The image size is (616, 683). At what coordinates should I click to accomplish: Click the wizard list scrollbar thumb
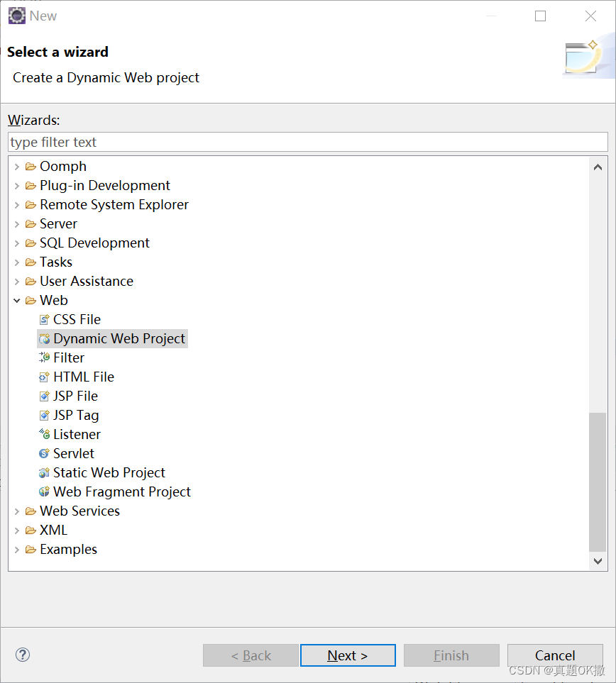click(x=598, y=482)
